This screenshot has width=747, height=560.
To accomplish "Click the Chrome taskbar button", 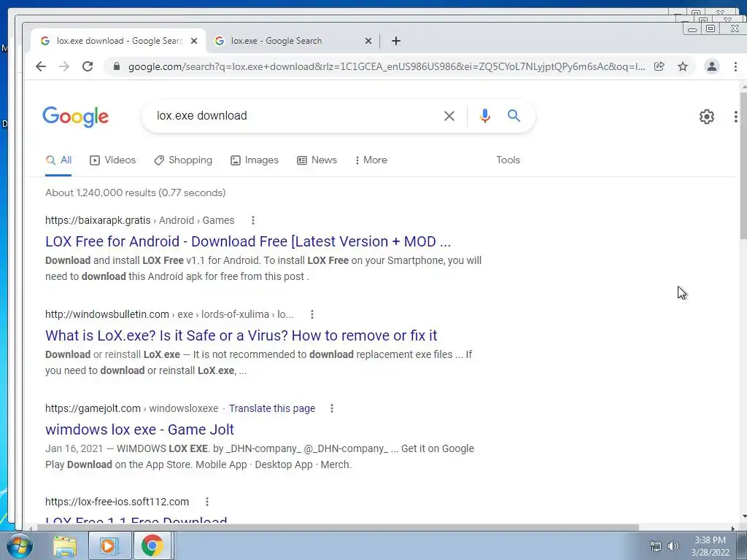I will tap(152, 545).
